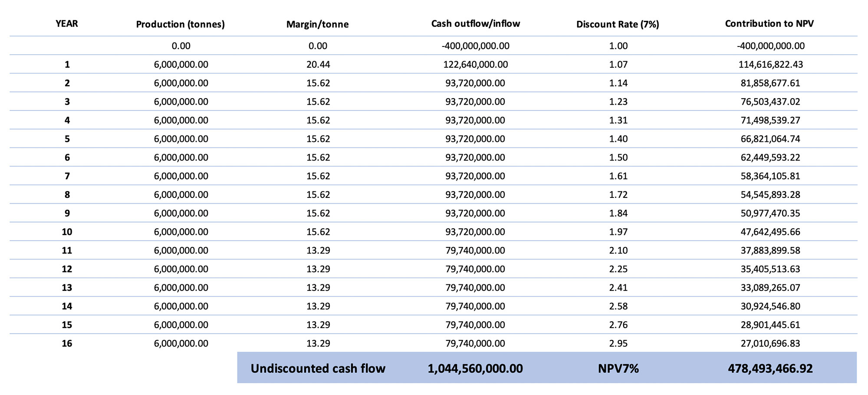Click year number 16 row label
868x395 pixels.
pos(67,343)
